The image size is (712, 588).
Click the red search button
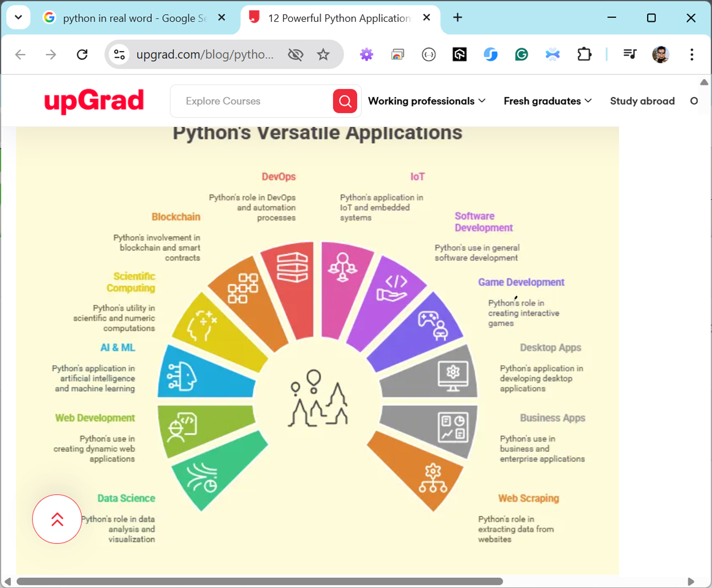(345, 101)
